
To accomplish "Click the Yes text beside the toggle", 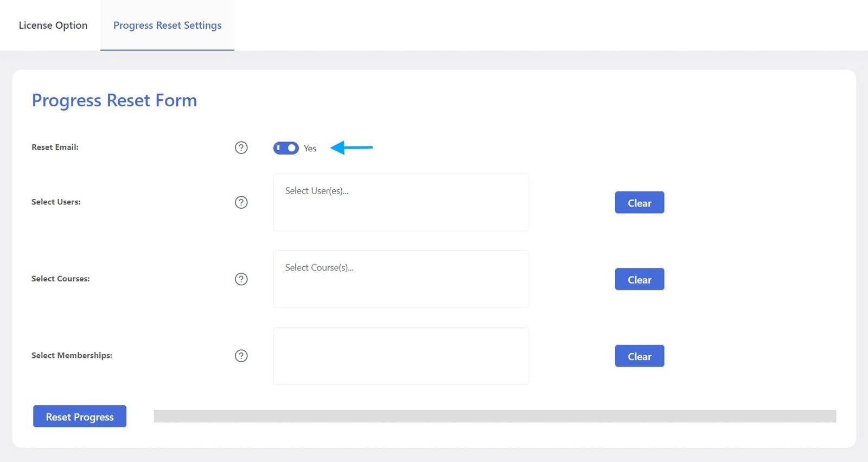I will point(310,148).
